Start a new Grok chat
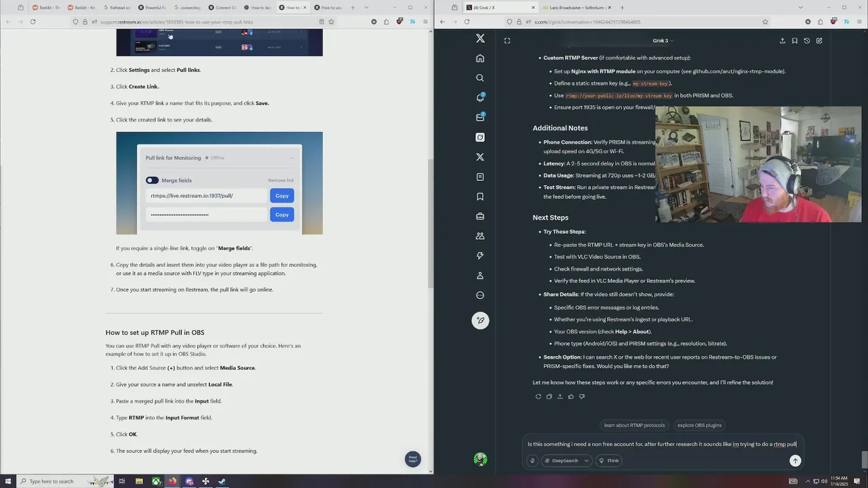The image size is (868, 488). (x=819, y=41)
